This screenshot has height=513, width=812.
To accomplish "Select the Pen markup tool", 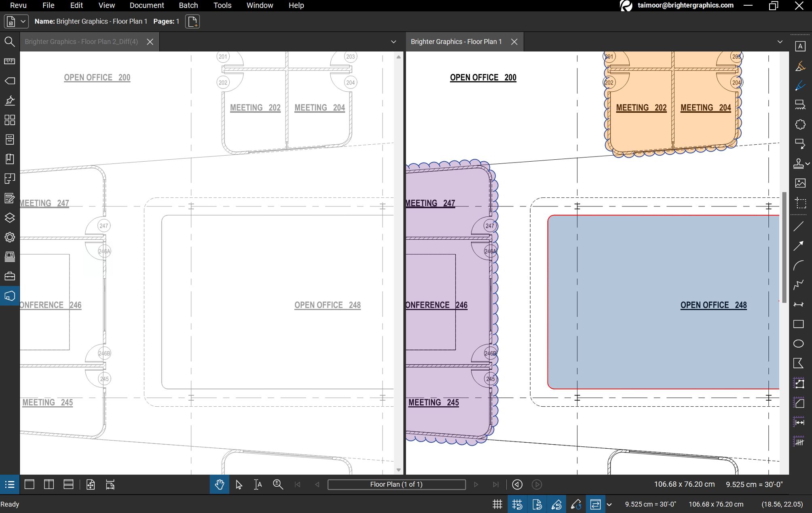I will click(801, 86).
